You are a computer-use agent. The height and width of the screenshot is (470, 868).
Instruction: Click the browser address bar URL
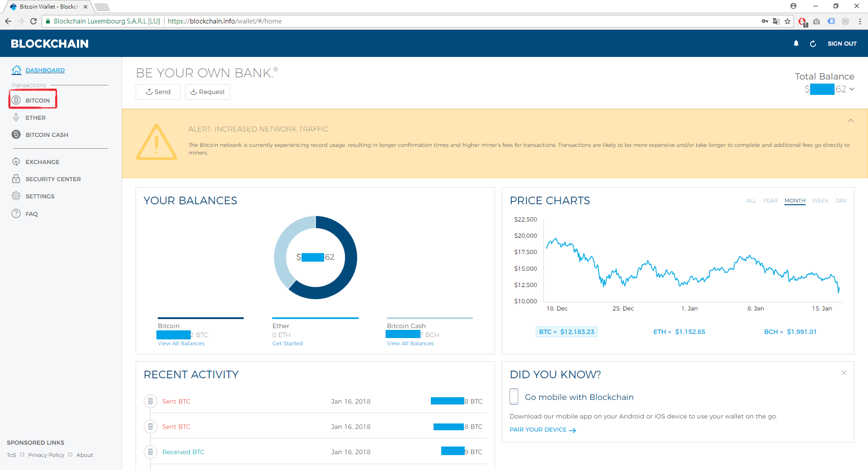tap(224, 21)
